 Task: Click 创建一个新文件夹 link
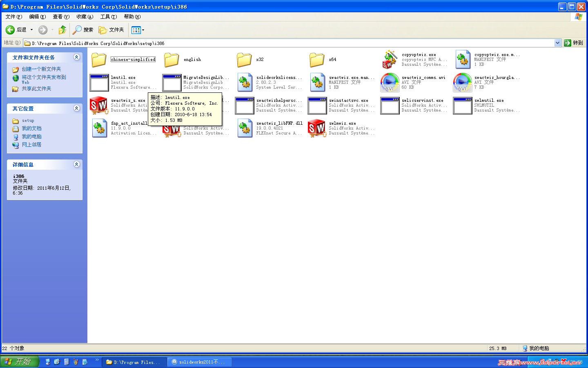coord(41,69)
